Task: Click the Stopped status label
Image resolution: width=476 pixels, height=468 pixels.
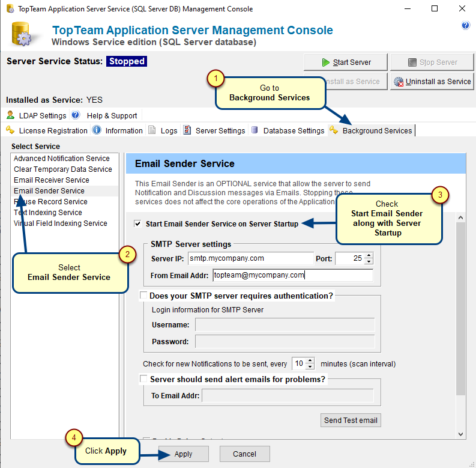Action: click(x=127, y=61)
